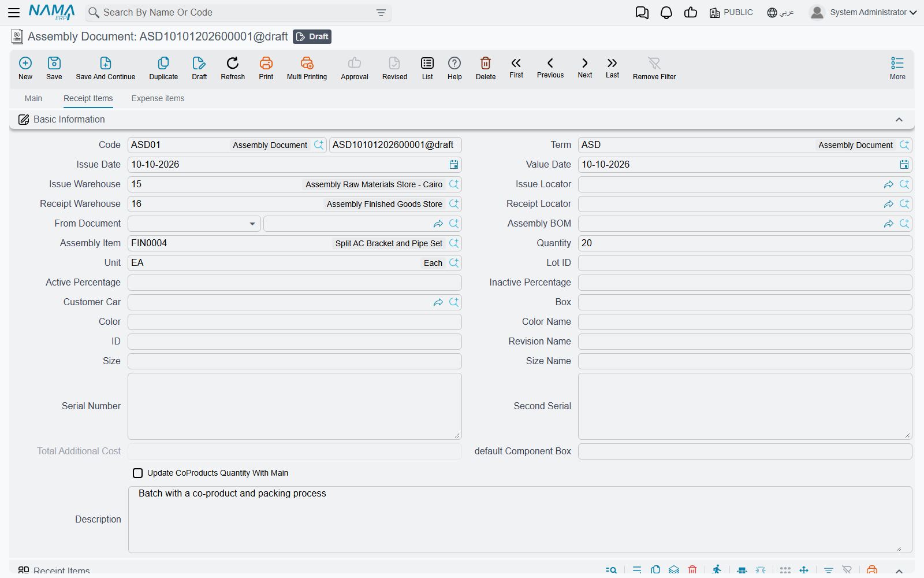Image resolution: width=924 pixels, height=578 pixels.
Task: Delete the document
Action: pos(486,68)
